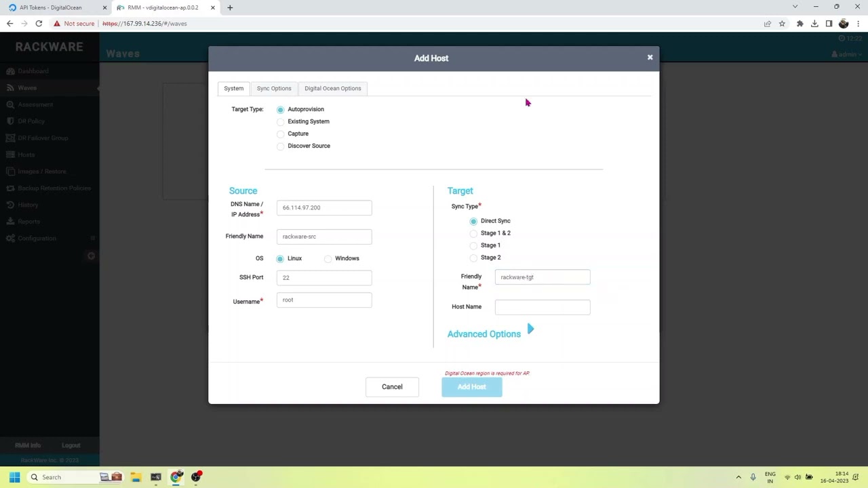The height and width of the screenshot is (488, 868).
Task: Open the Digital Ocean Options tab
Action: (333, 88)
